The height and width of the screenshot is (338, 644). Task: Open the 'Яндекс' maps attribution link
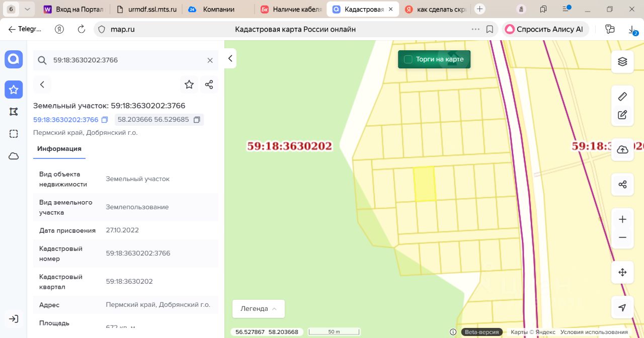click(544, 332)
